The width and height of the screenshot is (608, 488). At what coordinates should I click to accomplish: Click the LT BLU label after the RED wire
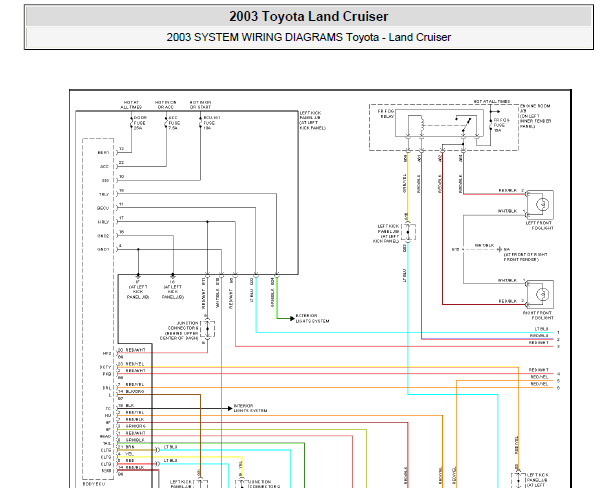click(x=171, y=460)
